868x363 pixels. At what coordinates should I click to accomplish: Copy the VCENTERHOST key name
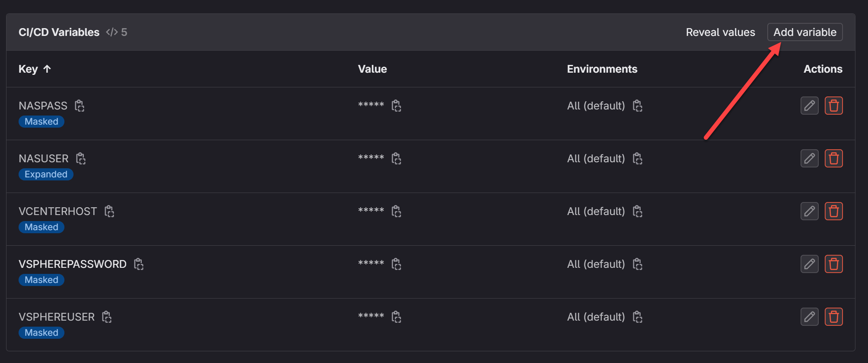(109, 211)
